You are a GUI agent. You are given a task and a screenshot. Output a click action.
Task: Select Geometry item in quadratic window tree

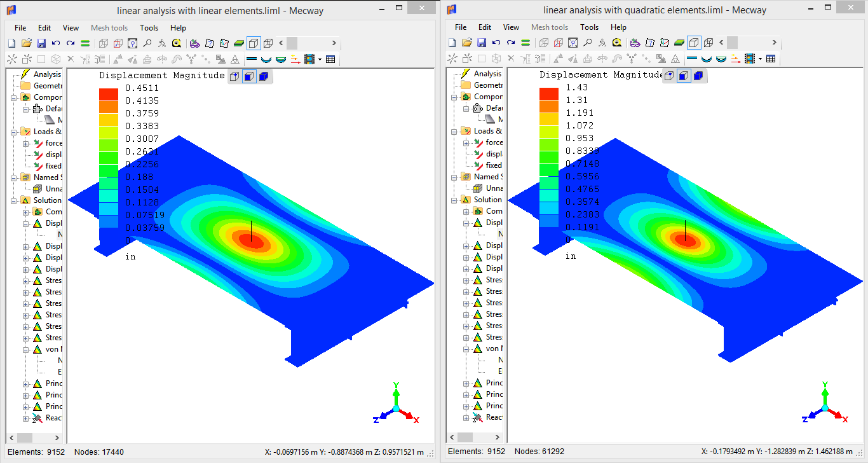488,85
